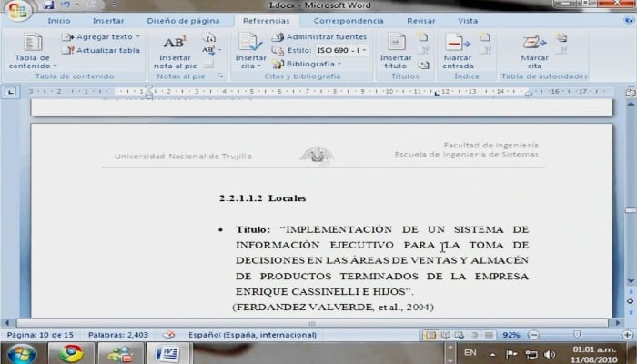Switch to the Revisar tab
637x364 pixels.
420,21
